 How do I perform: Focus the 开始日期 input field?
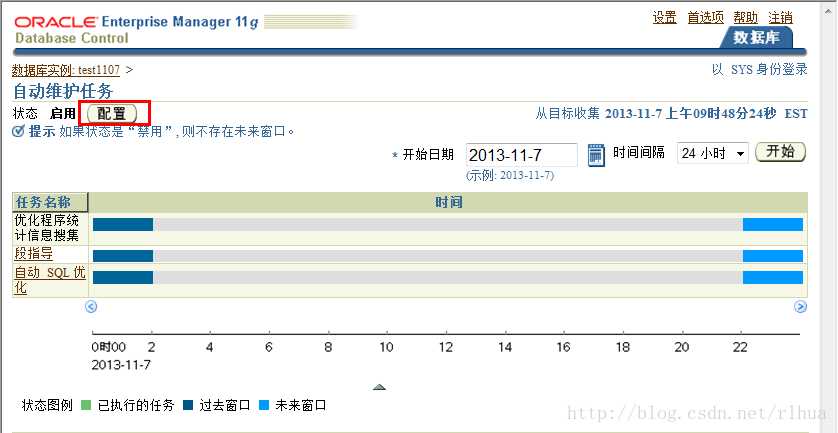point(522,155)
